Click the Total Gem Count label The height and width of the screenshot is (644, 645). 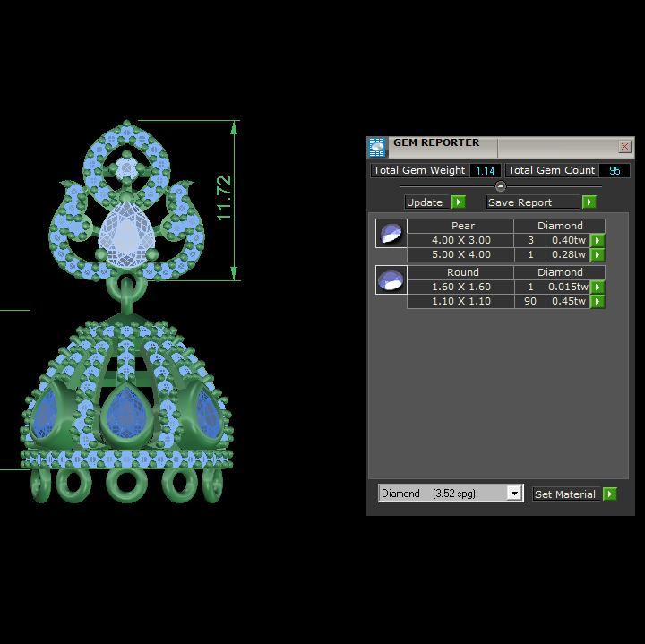coord(551,170)
